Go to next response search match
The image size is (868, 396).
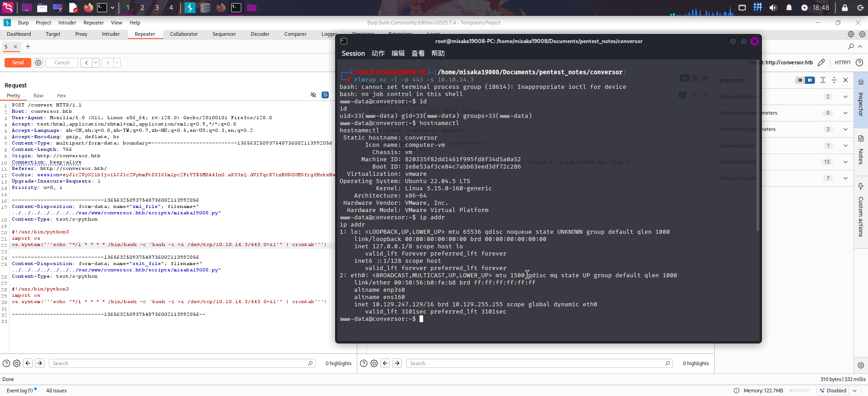pyautogui.click(x=397, y=363)
